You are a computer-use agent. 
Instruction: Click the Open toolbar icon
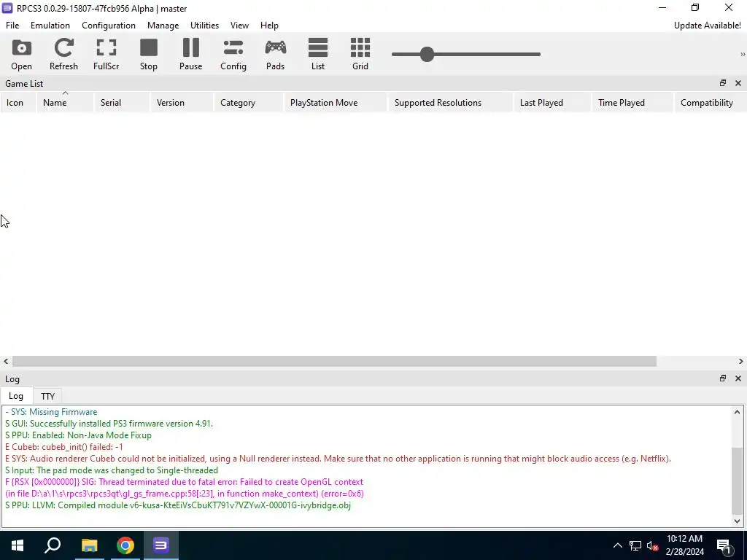pos(21,54)
